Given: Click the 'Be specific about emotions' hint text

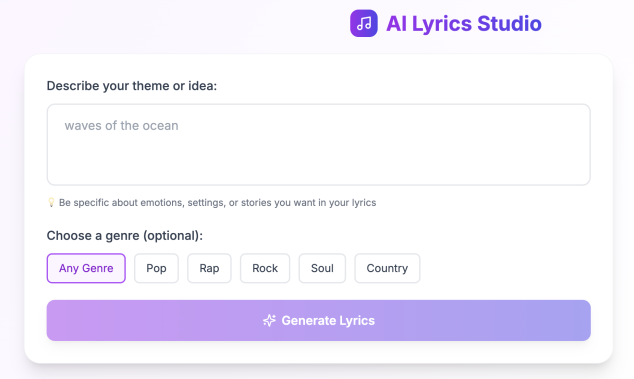Looking at the screenshot, I should point(218,203).
